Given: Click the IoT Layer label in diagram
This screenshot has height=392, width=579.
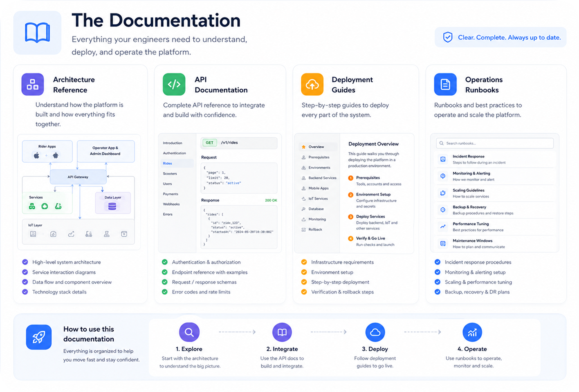Looking at the screenshot, I should [x=35, y=225].
